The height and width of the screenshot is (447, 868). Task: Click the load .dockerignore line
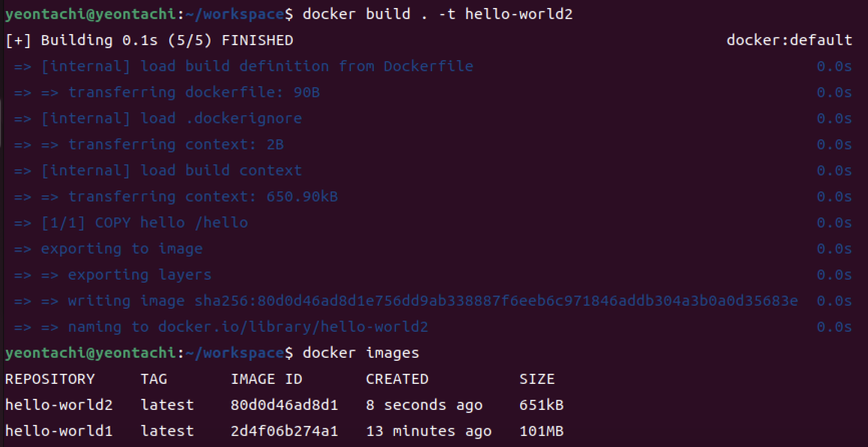tap(158, 118)
